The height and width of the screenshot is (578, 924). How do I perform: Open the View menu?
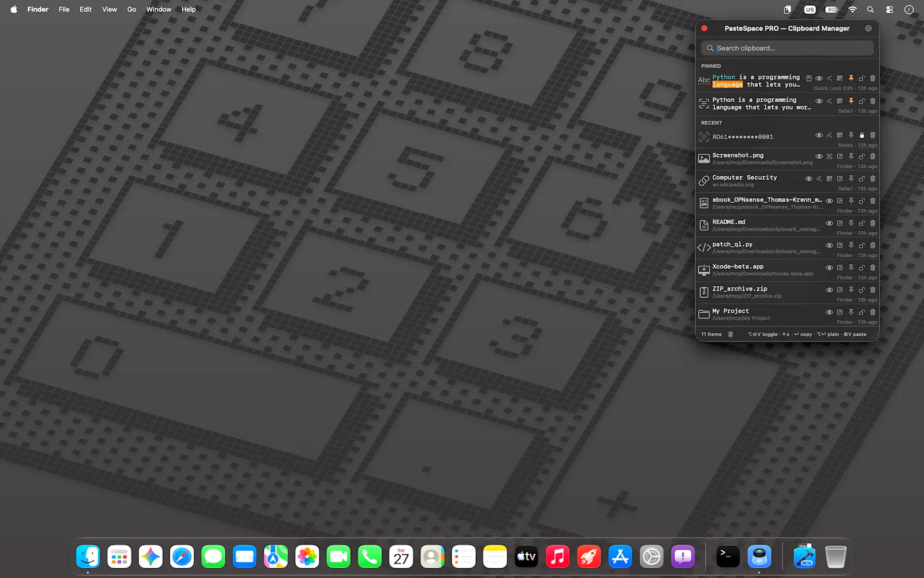pos(109,9)
